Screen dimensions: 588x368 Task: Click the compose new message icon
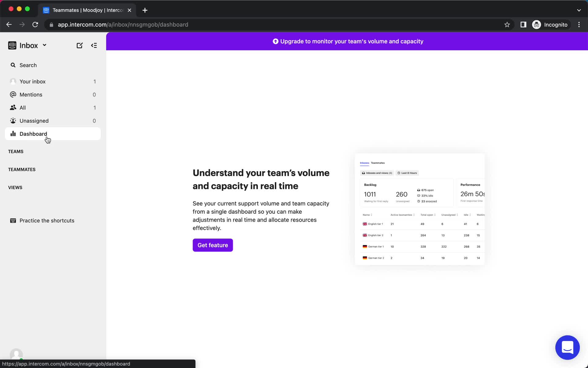(x=80, y=45)
